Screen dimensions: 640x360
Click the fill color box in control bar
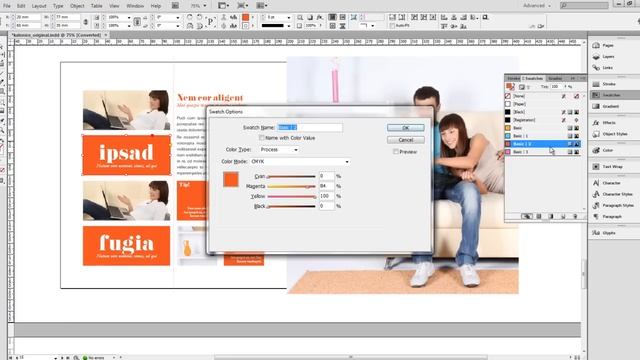tap(245, 17)
